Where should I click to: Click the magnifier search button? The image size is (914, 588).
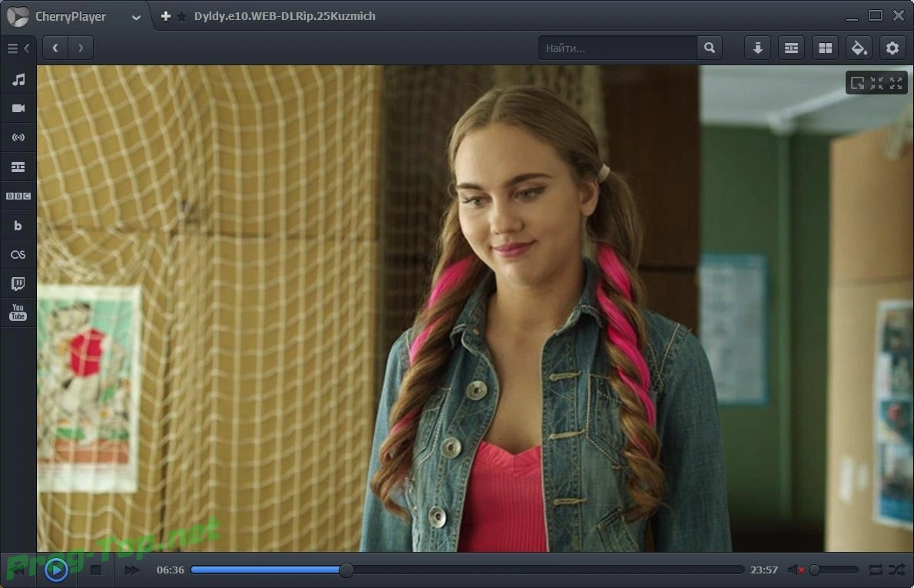(710, 48)
